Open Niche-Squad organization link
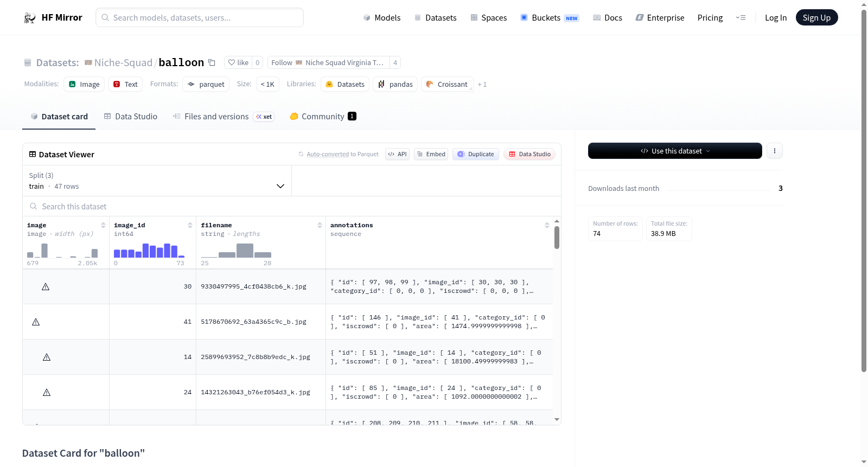This screenshot has height=467, width=868. (123, 62)
